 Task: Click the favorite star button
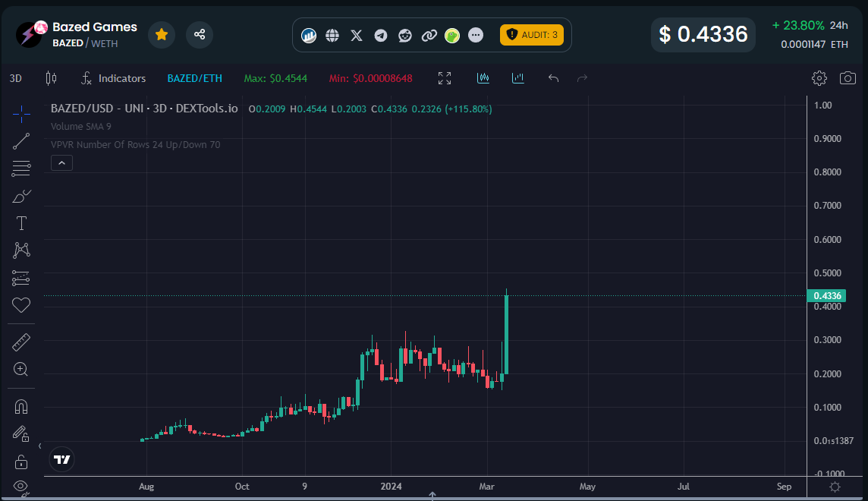tap(162, 35)
